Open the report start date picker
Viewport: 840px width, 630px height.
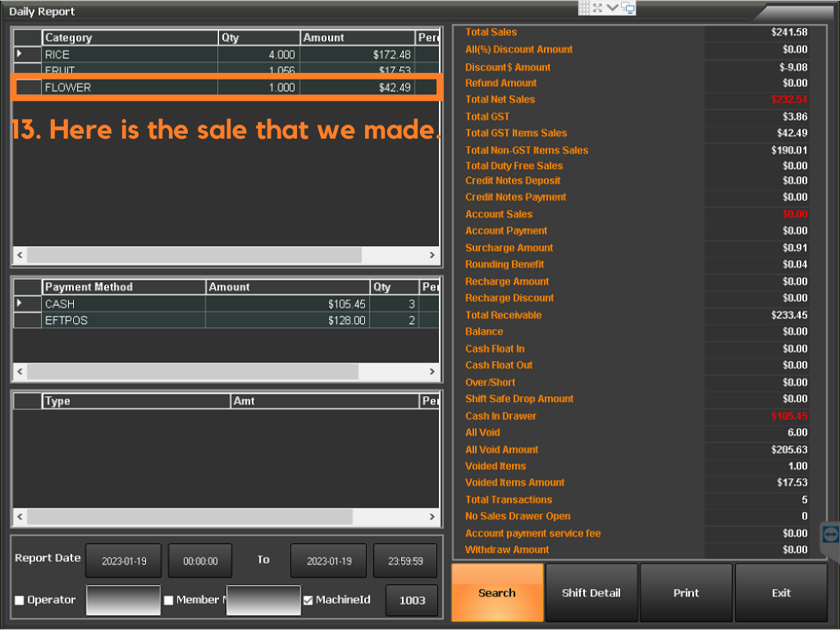pyautogui.click(x=123, y=561)
